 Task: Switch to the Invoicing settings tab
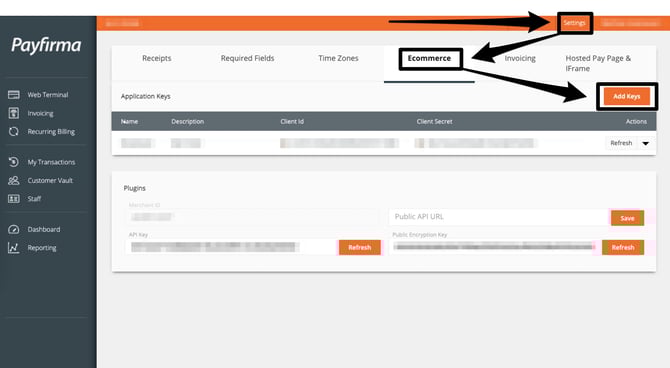coord(520,58)
